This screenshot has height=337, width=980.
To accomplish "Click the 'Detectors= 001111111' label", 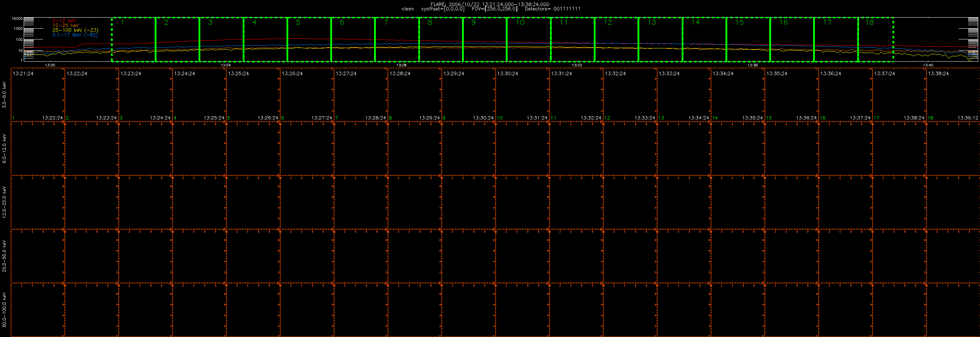I will click(x=552, y=9).
